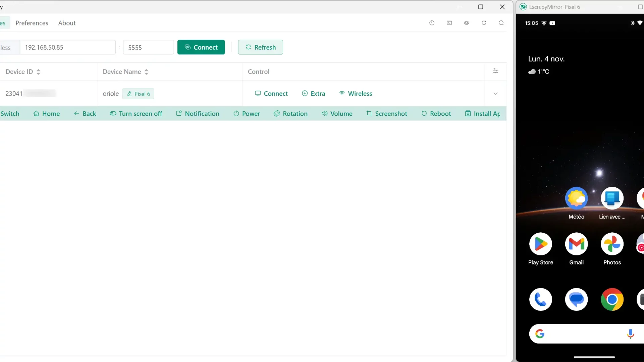The image size is (644, 362).
Task: Click the Home button in toolbar
Action: point(46,114)
